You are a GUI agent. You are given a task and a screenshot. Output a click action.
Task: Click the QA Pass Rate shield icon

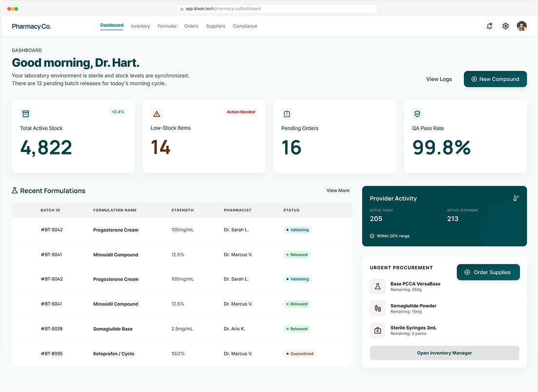(417, 114)
